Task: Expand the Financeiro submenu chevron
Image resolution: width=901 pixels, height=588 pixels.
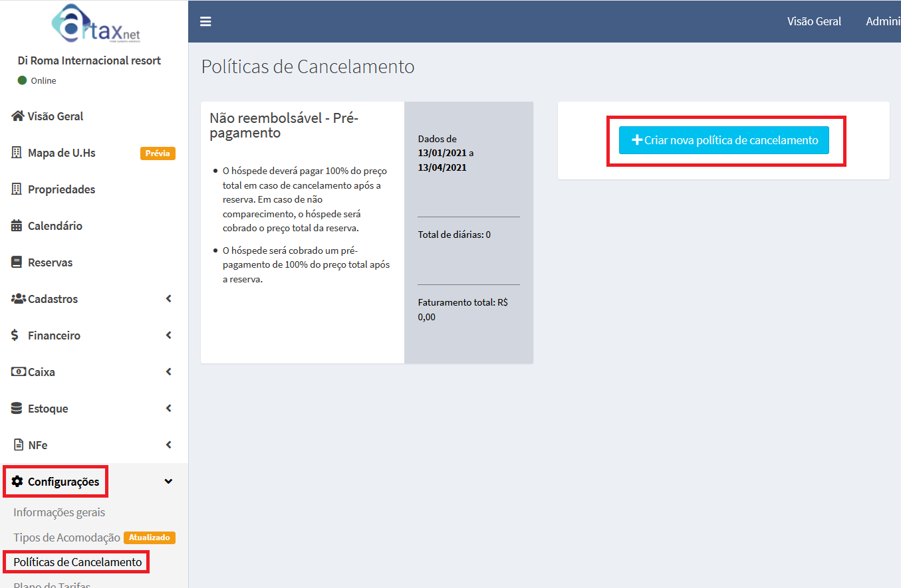Action: coord(169,336)
